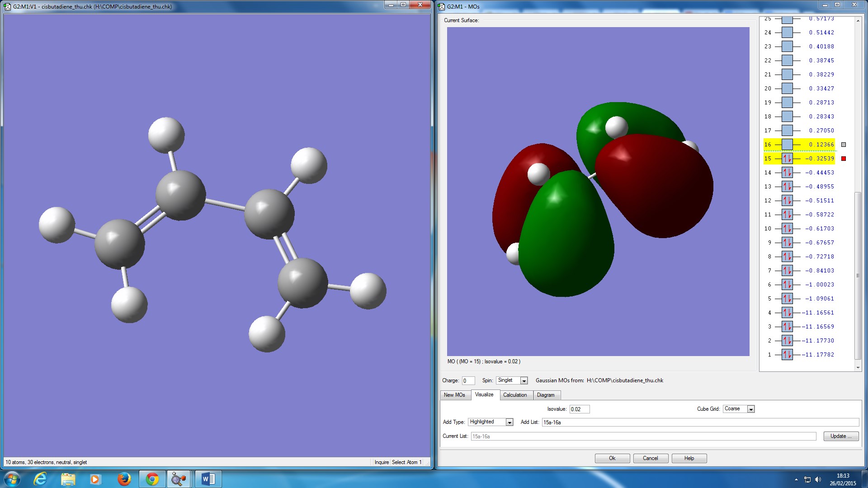
Task: Switch to the Diagram tab
Action: coord(546,395)
